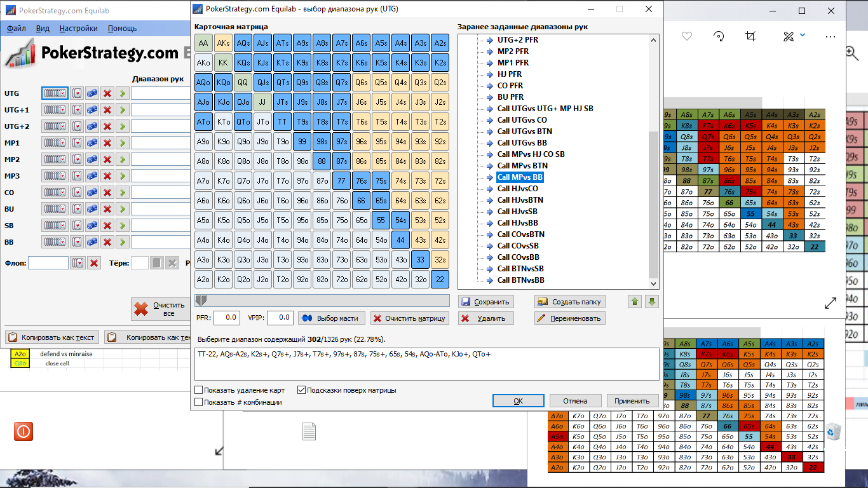Open the flop card picker icon
The image size is (868, 488).
[x=78, y=262]
